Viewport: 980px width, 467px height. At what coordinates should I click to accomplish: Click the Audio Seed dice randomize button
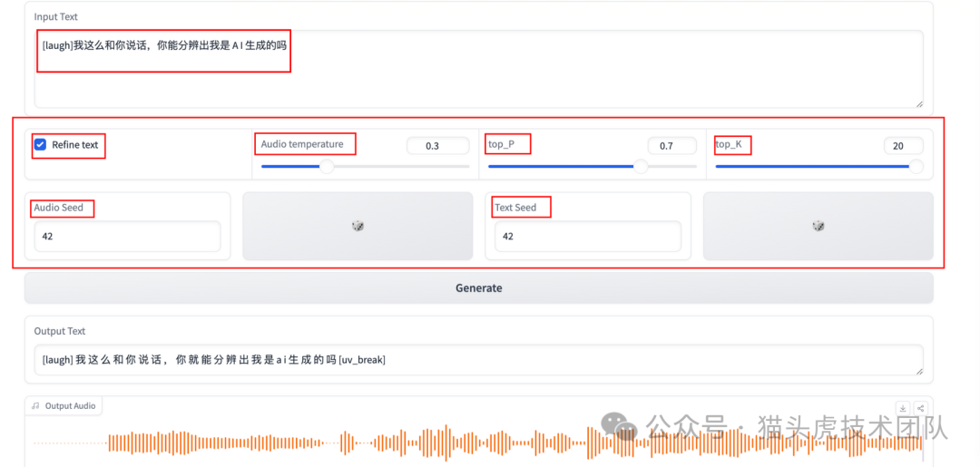pos(358,226)
